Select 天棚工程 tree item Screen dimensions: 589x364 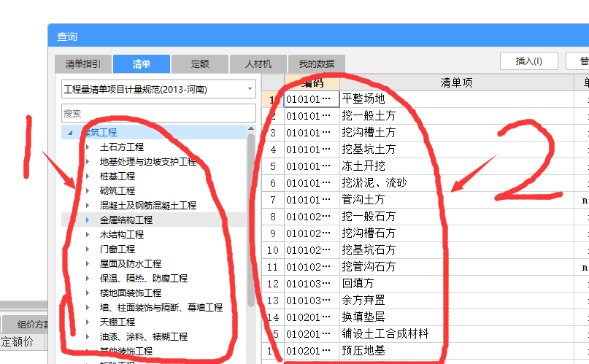pyautogui.click(x=118, y=322)
